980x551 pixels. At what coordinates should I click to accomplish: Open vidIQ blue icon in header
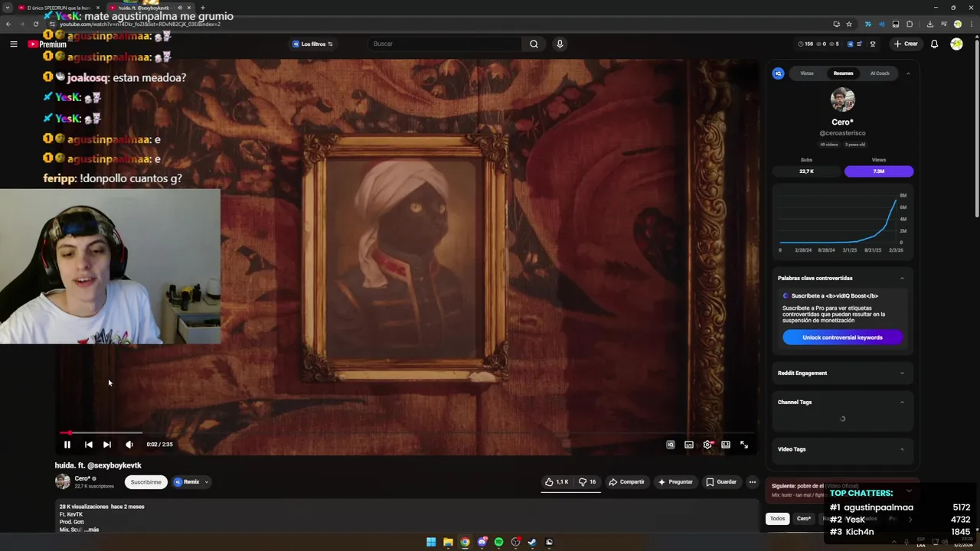[x=850, y=44]
